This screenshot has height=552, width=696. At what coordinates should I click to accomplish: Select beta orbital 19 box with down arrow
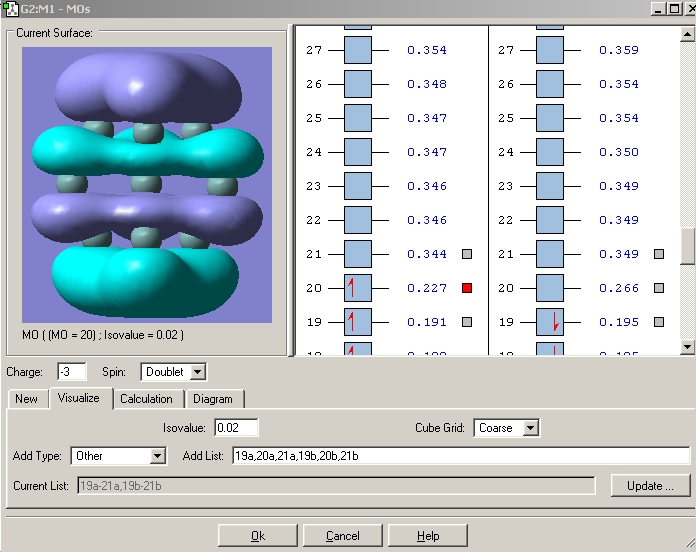[550, 322]
